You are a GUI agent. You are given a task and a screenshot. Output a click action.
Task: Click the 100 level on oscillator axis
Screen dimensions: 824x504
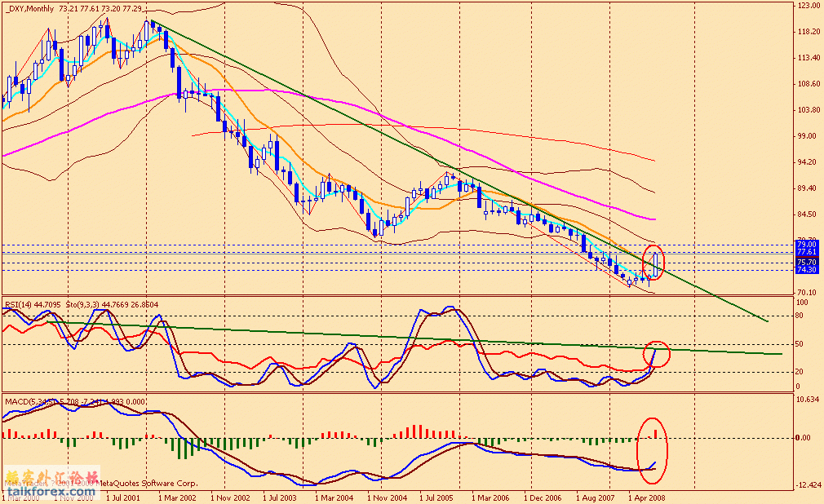pos(803,303)
